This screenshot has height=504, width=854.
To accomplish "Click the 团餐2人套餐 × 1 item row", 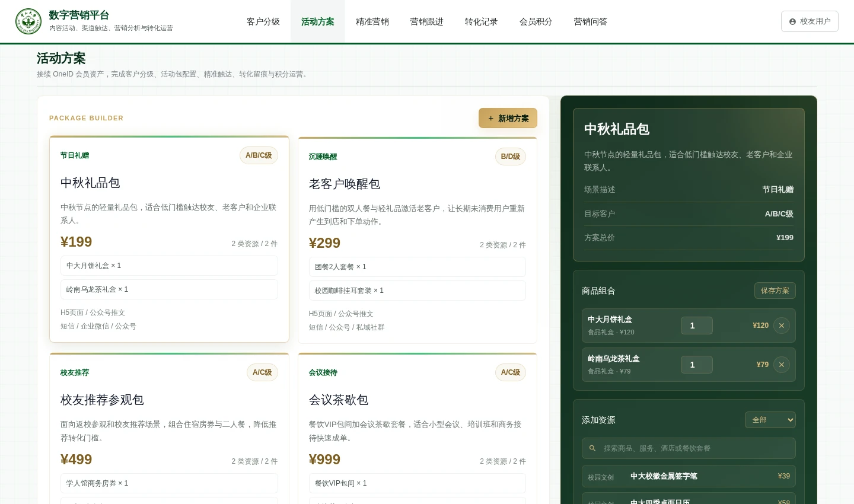I will tap(418, 267).
